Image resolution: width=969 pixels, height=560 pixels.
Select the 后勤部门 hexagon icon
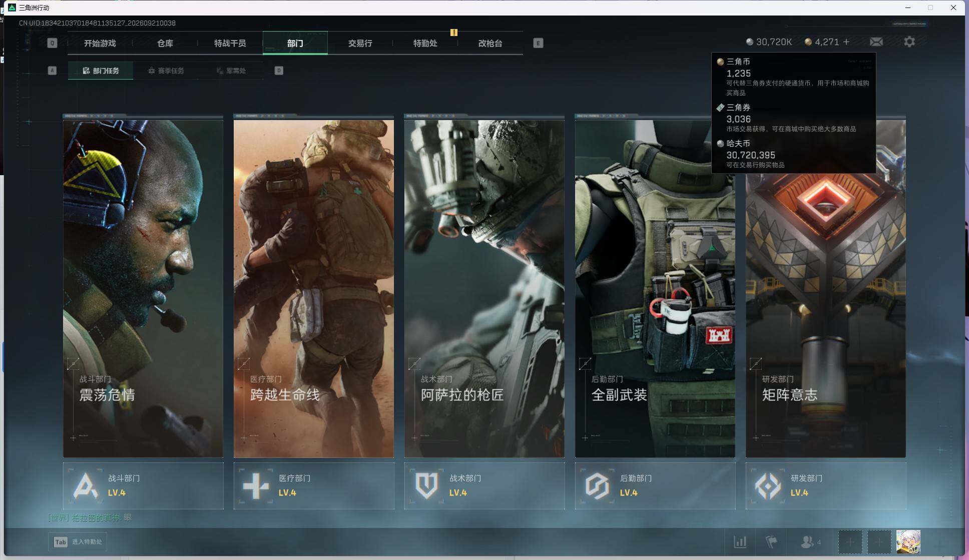pyautogui.click(x=597, y=486)
